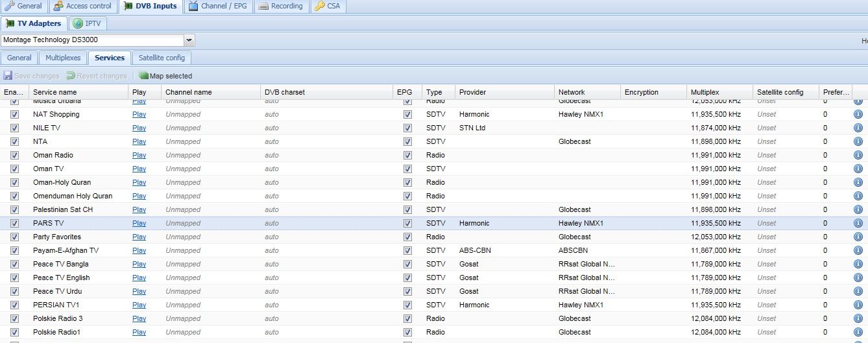The image size is (868, 343).
Task: Switch to the Multiplexes tab
Action: [x=63, y=58]
